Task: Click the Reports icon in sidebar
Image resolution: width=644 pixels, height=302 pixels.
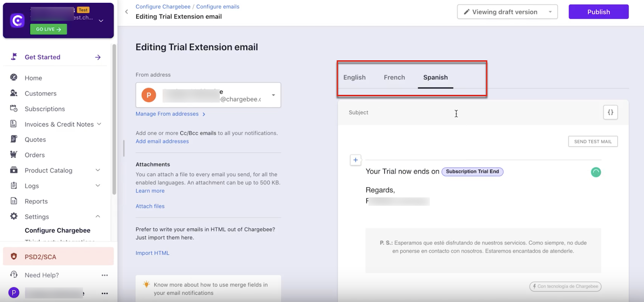Action: 14,201
